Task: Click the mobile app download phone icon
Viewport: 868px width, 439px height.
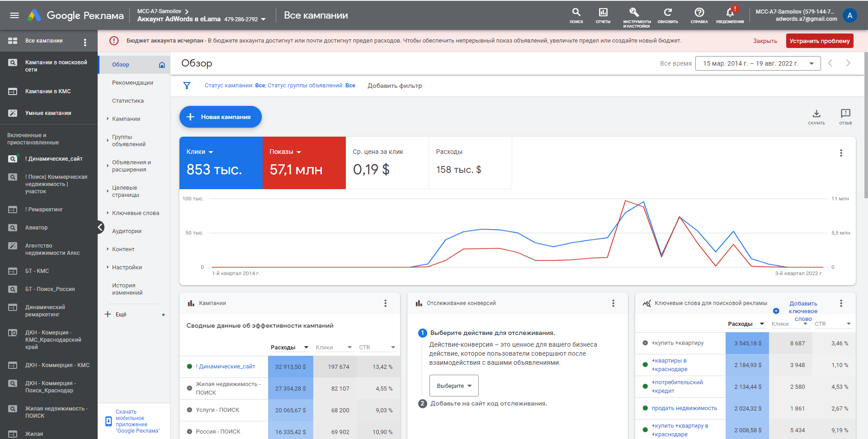Action: coord(108,421)
